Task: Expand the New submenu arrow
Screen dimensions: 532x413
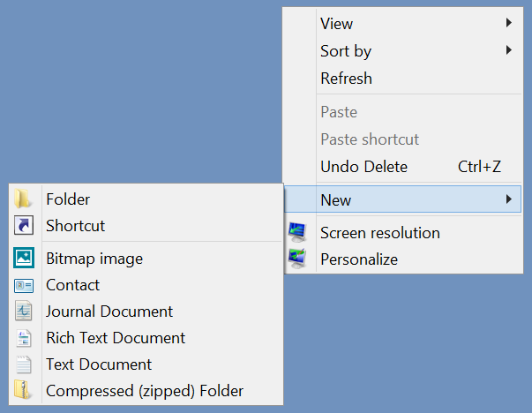Action: (508, 199)
